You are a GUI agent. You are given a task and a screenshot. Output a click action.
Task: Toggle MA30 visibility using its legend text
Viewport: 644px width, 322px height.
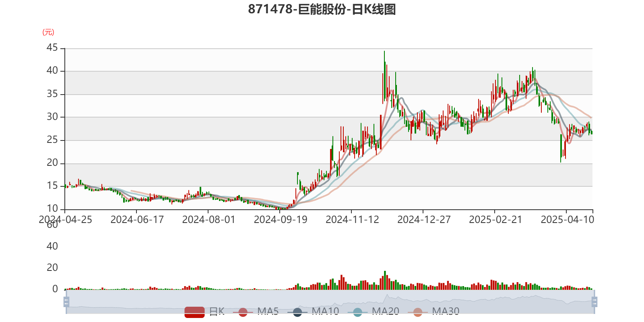click(x=446, y=311)
